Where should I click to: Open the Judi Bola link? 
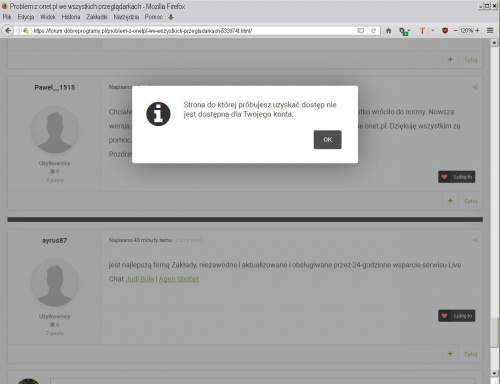(x=140, y=279)
